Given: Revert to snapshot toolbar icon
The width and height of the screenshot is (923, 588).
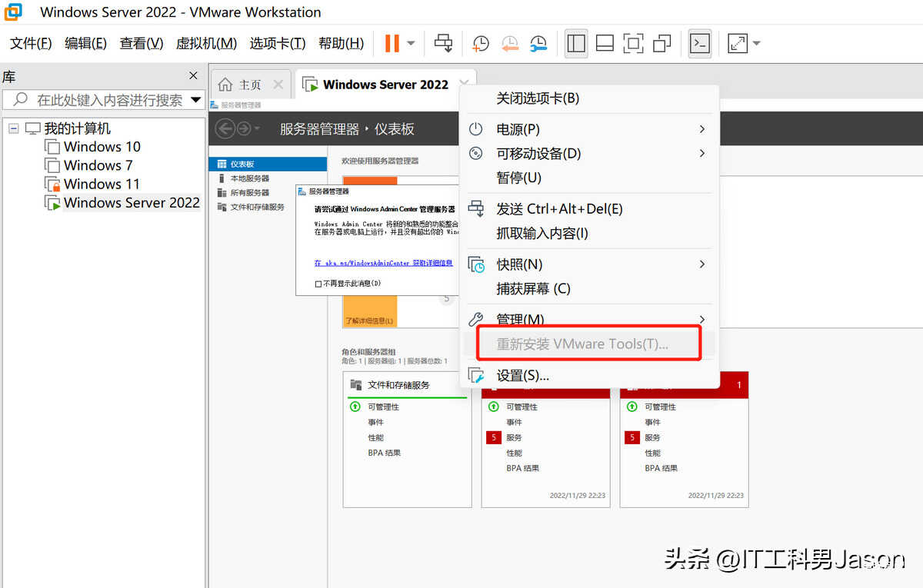Looking at the screenshot, I should pos(509,44).
